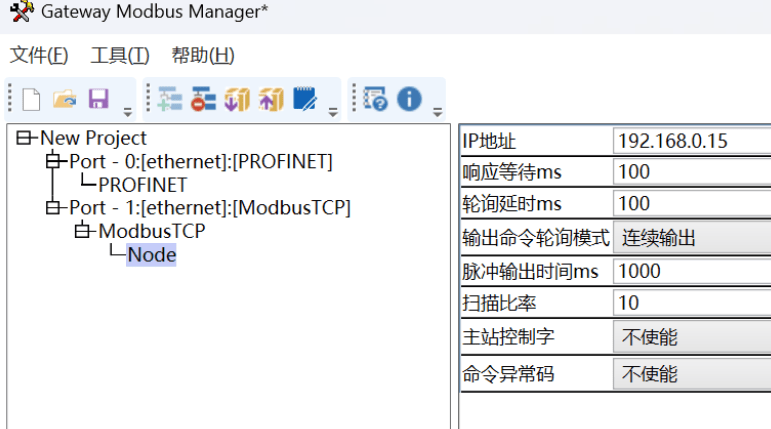Screen dimensions: 771x429
Task: Open the help-document icon with the question mark
Action: pyautogui.click(x=376, y=99)
